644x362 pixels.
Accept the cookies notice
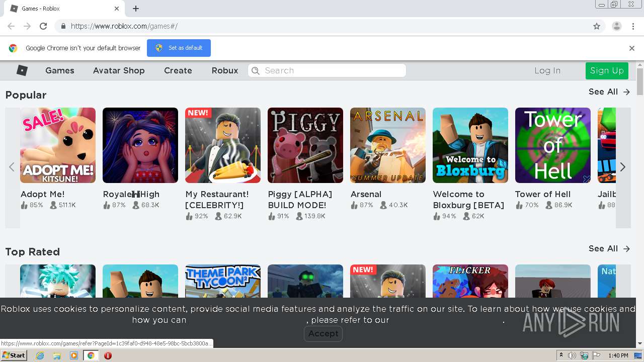[x=323, y=333]
